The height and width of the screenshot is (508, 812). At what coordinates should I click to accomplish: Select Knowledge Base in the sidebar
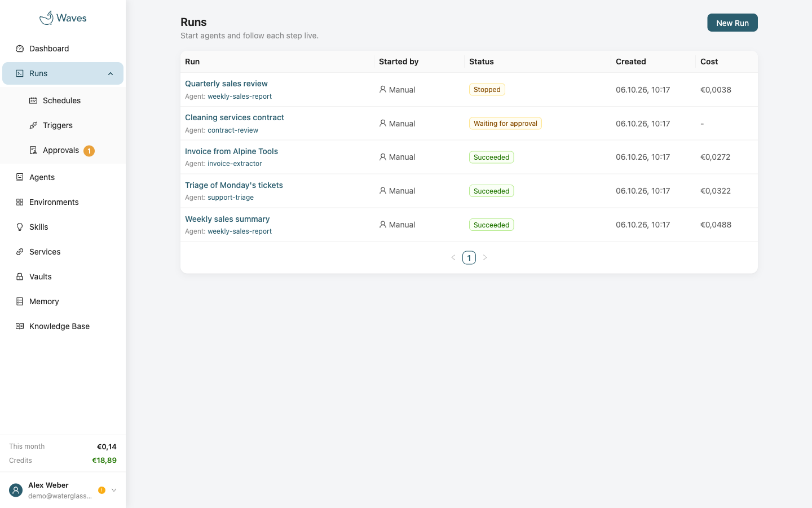click(x=63, y=326)
